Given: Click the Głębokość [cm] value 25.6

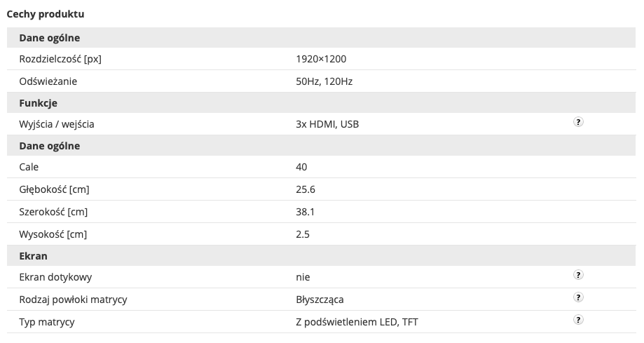Looking at the screenshot, I should click(x=305, y=189).
